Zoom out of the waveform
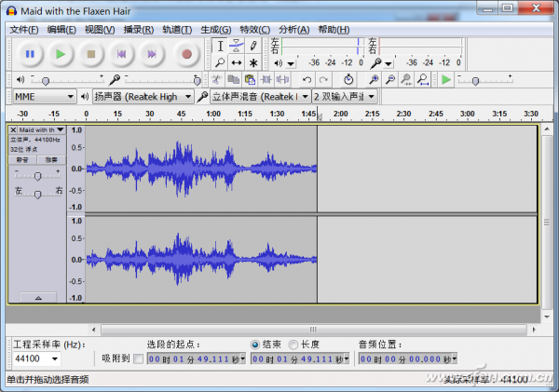 (390, 79)
